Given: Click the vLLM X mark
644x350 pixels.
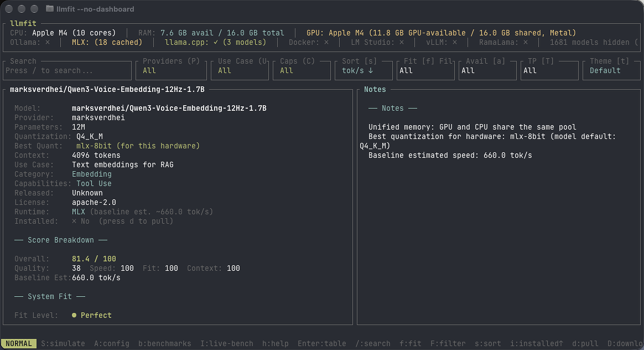Looking at the screenshot, I should pyautogui.click(x=455, y=42).
